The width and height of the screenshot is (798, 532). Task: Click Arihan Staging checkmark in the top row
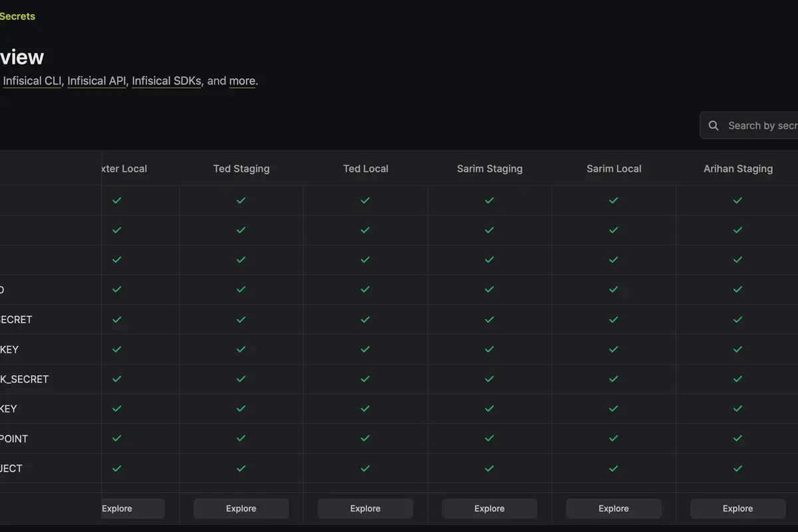pyautogui.click(x=737, y=200)
